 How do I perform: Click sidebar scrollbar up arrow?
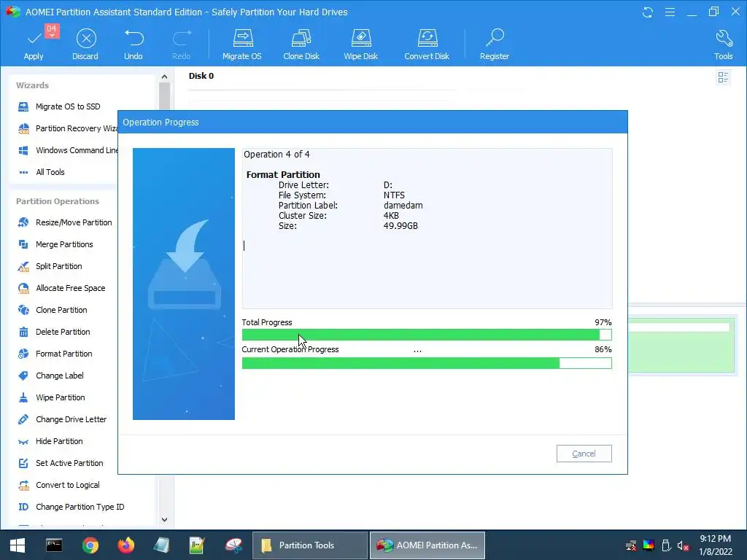164,77
